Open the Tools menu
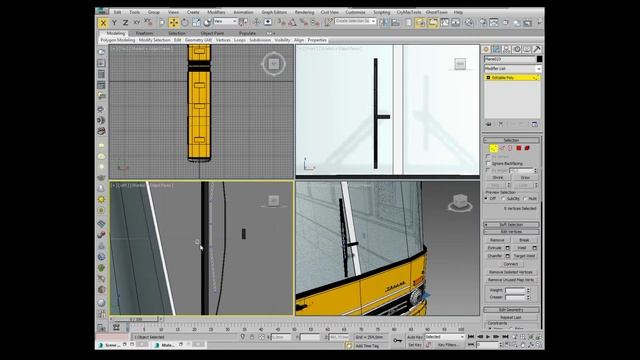 point(134,12)
